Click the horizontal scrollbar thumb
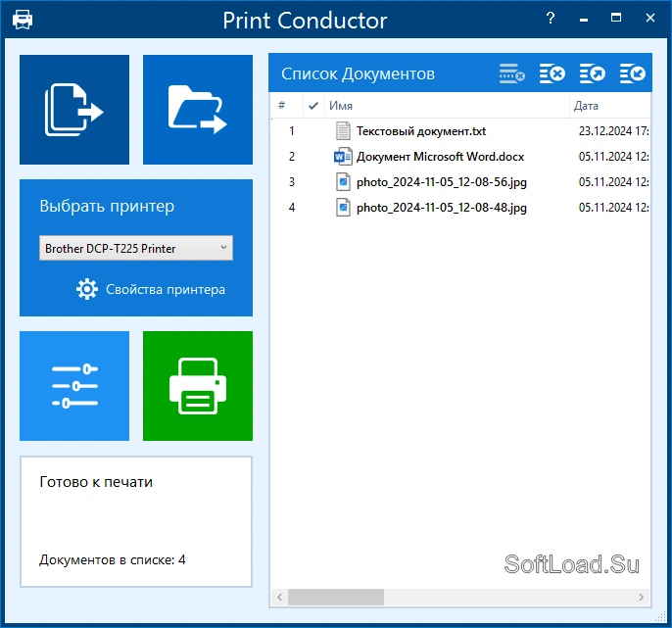Screen dimensions: 672x628 [336, 597]
